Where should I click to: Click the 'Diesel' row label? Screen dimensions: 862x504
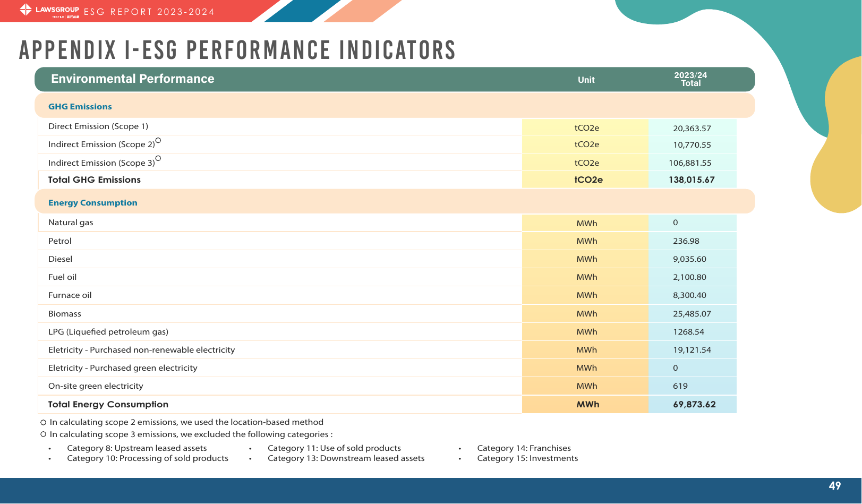[x=61, y=259]
